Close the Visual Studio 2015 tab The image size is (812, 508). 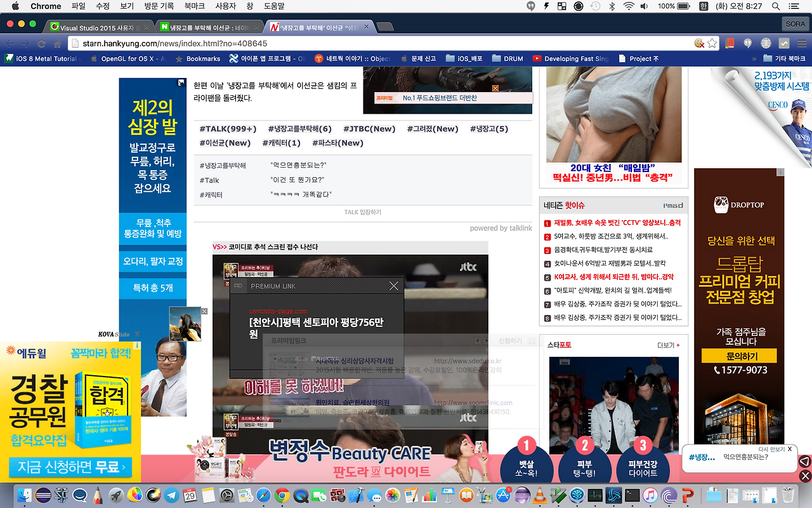147,27
